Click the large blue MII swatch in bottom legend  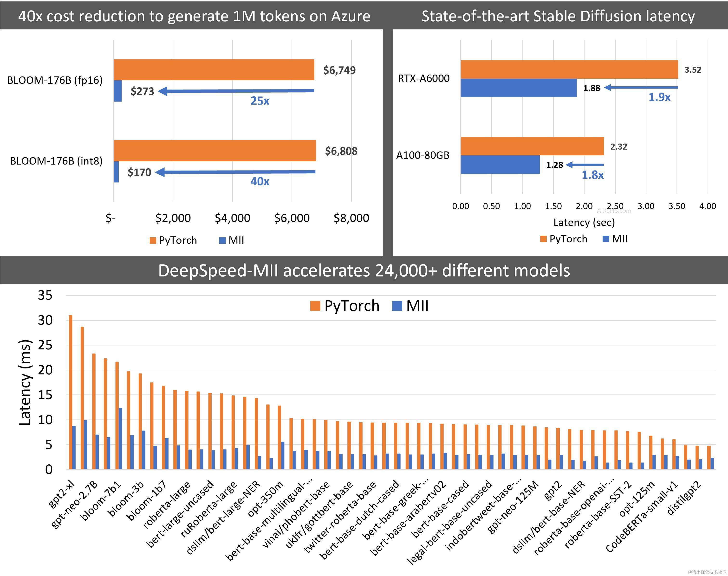[397, 306]
